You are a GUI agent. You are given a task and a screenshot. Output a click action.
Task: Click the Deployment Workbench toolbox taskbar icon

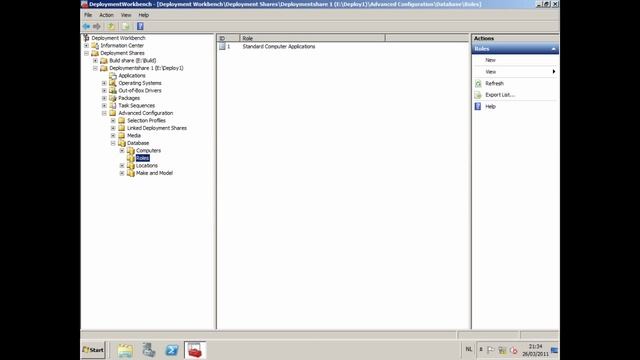195,350
